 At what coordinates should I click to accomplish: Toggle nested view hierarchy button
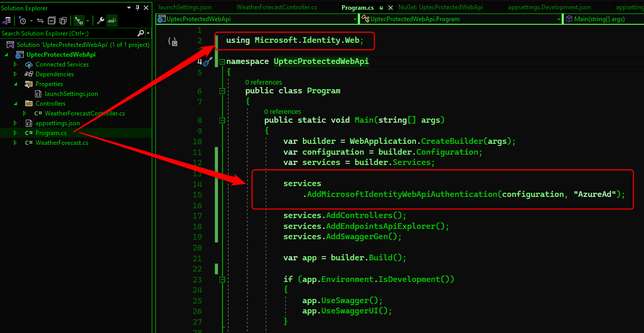point(78,21)
